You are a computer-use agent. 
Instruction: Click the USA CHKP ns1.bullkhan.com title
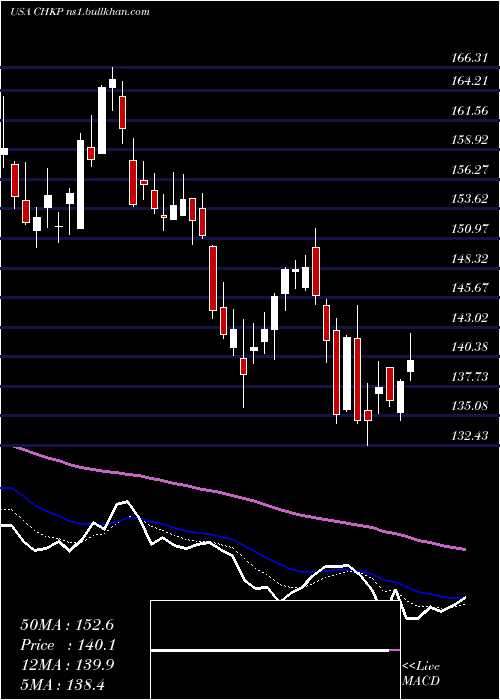click(x=79, y=12)
